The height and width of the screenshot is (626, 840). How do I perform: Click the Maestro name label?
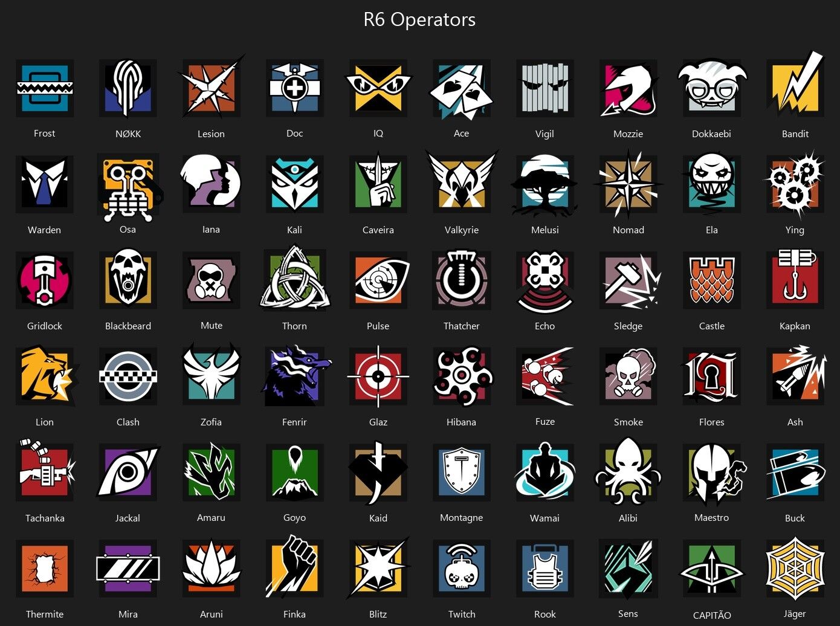[x=712, y=518]
